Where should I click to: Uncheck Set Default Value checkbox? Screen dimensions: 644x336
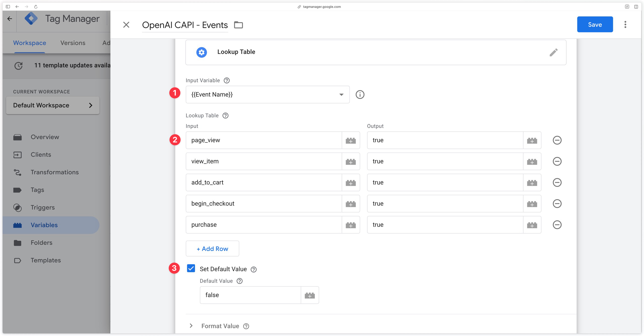(x=191, y=269)
